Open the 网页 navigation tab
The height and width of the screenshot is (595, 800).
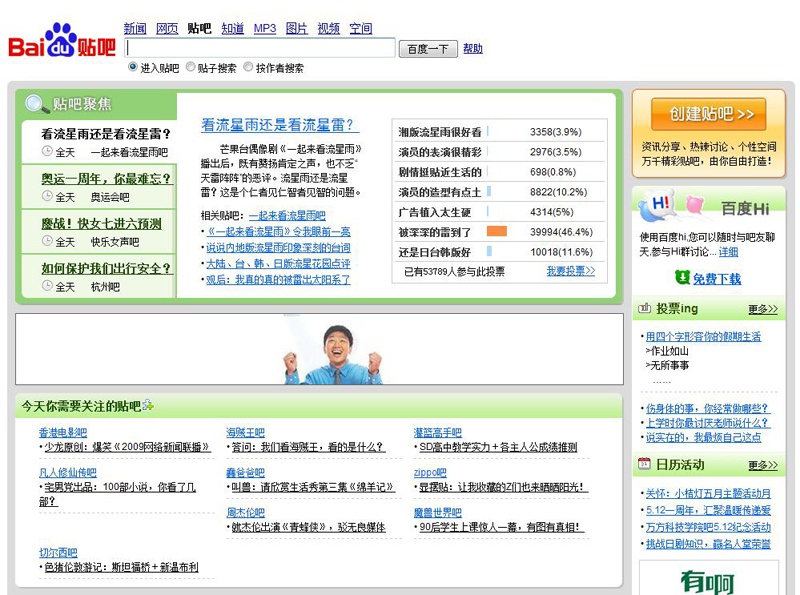tap(167, 29)
